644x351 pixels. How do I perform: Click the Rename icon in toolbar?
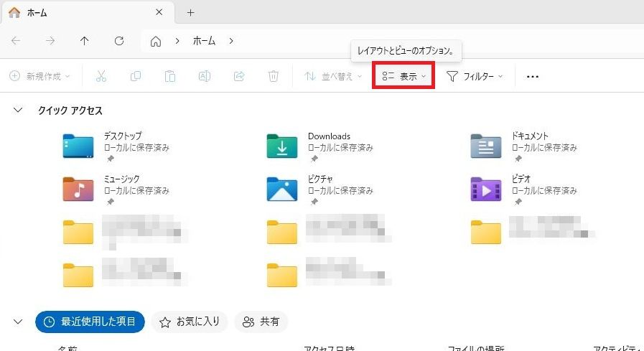pyautogui.click(x=205, y=76)
